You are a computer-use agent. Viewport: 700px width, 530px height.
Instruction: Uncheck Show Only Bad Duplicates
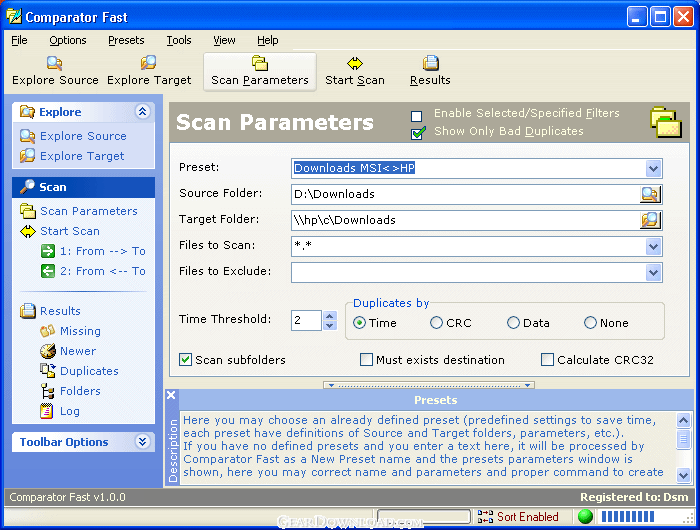click(417, 133)
